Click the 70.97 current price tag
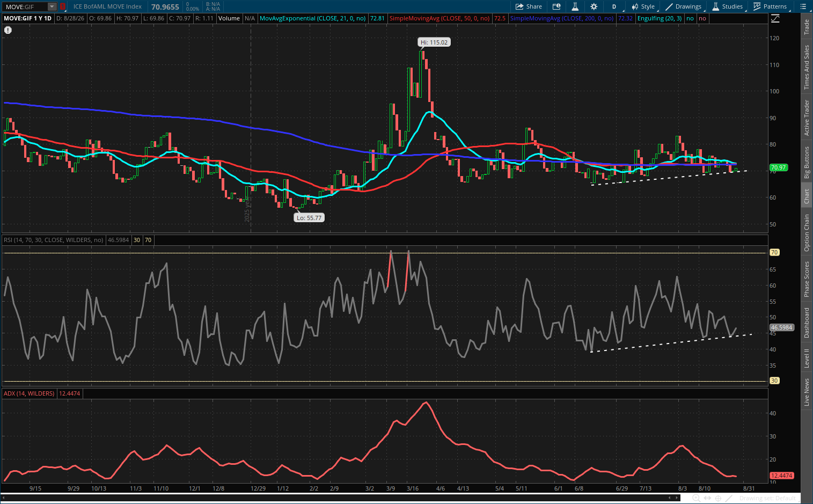 pyautogui.click(x=778, y=167)
